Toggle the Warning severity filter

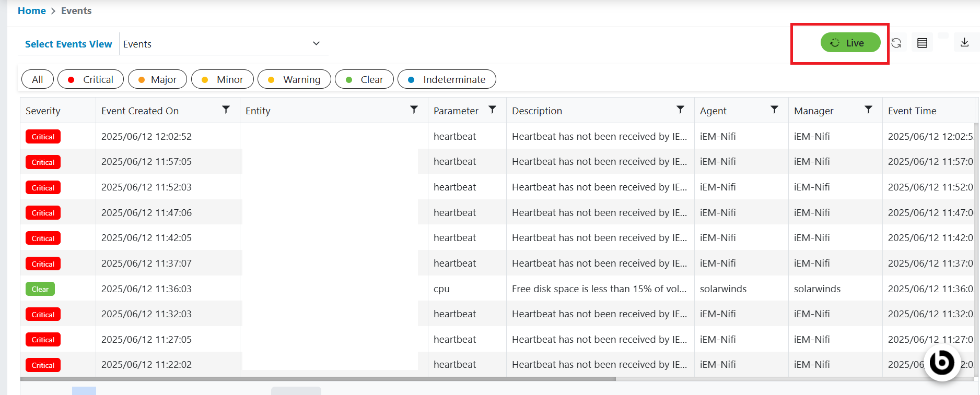(x=294, y=79)
